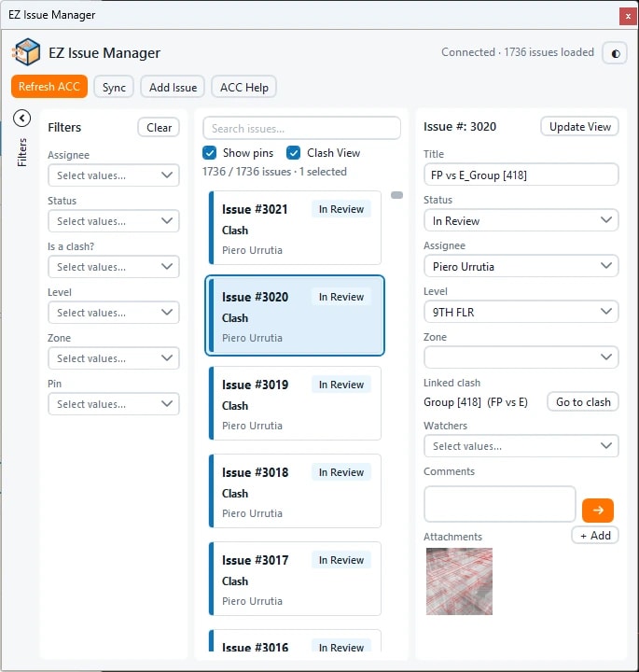Open the vertical Filters side tab

(21, 152)
